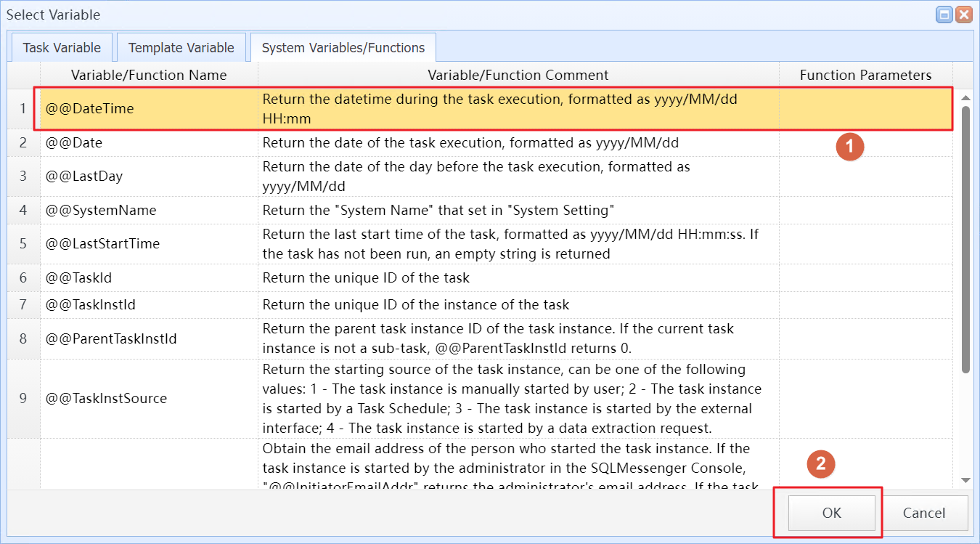The width and height of the screenshot is (980, 544).
Task: Open the Template Variable tab
Action: tap(181, 48)
